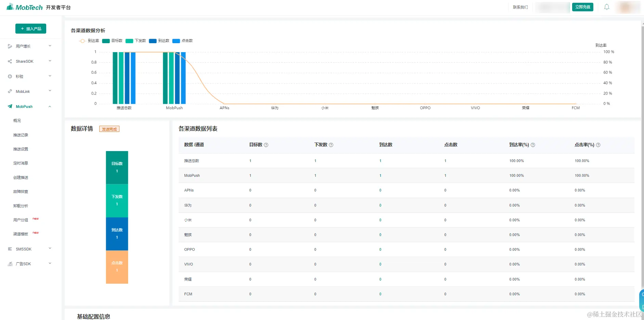Open the 点击率(%) help question icon

point(598,145)
